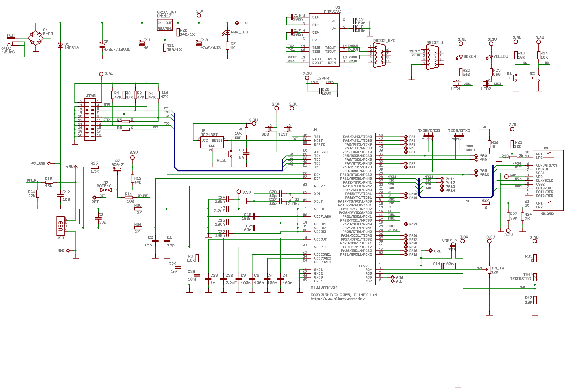Select resistor R8 10K symbol
Screen dimensions: 564x392
click(246, 131)
